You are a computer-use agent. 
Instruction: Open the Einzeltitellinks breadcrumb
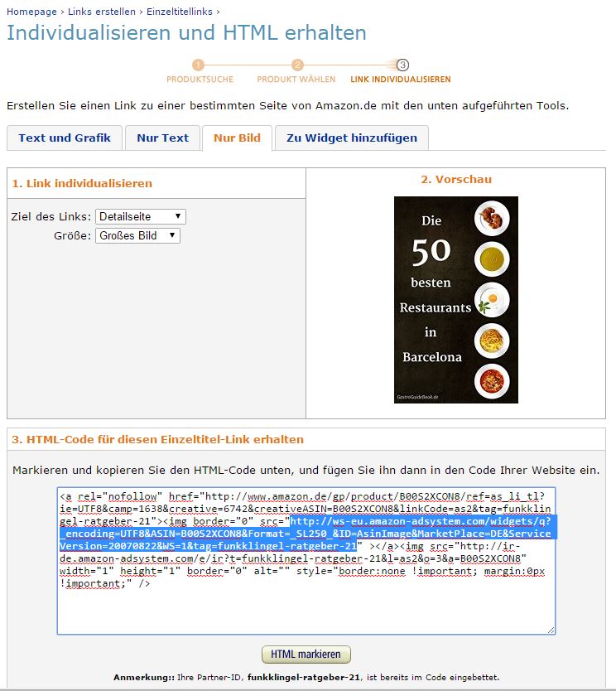pos(180,12)
